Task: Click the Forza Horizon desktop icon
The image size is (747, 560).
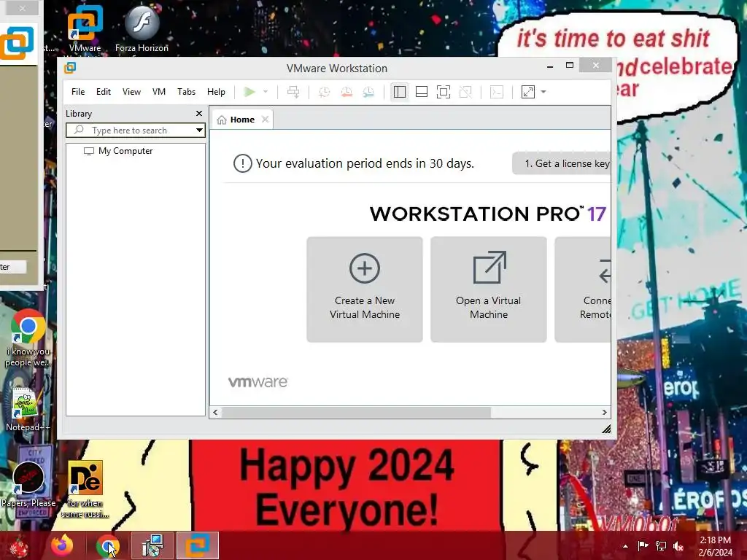Action: click(142, 28)
